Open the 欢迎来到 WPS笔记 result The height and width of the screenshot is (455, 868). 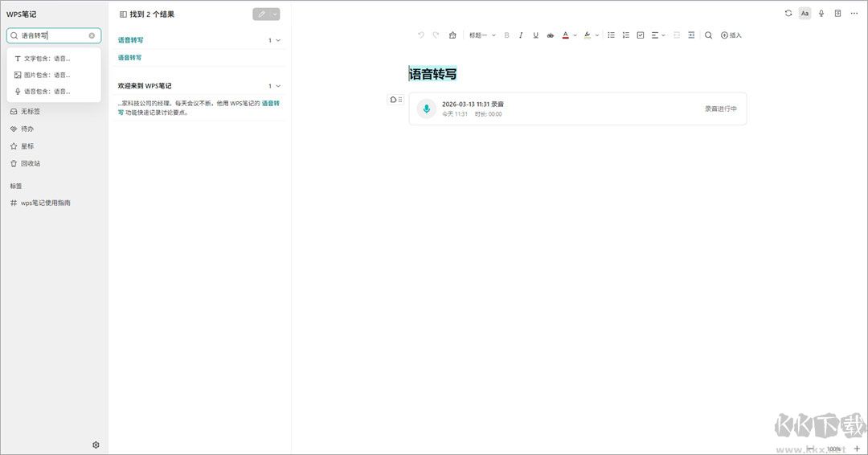coord(145,86)
